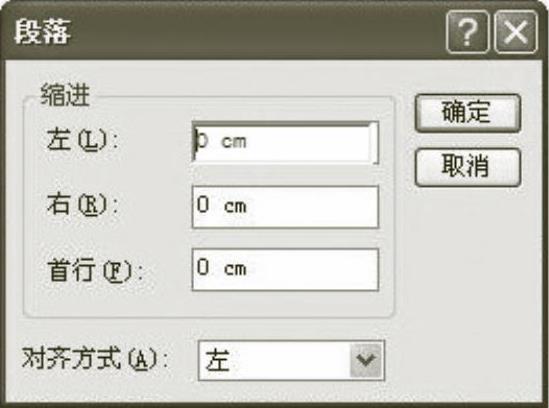Focus the 首行(F) indent input field
Viewport: 549px width, 408px height.
[285, 269]
